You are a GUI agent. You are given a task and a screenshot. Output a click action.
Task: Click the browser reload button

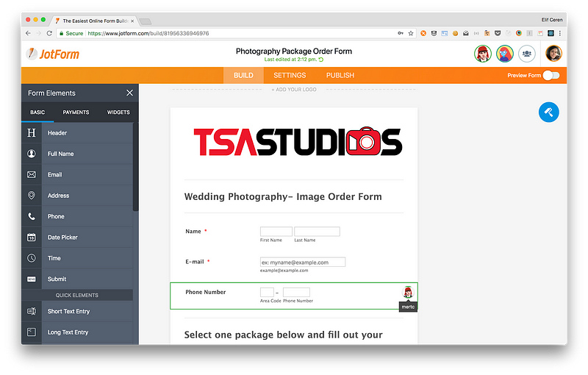49,33
